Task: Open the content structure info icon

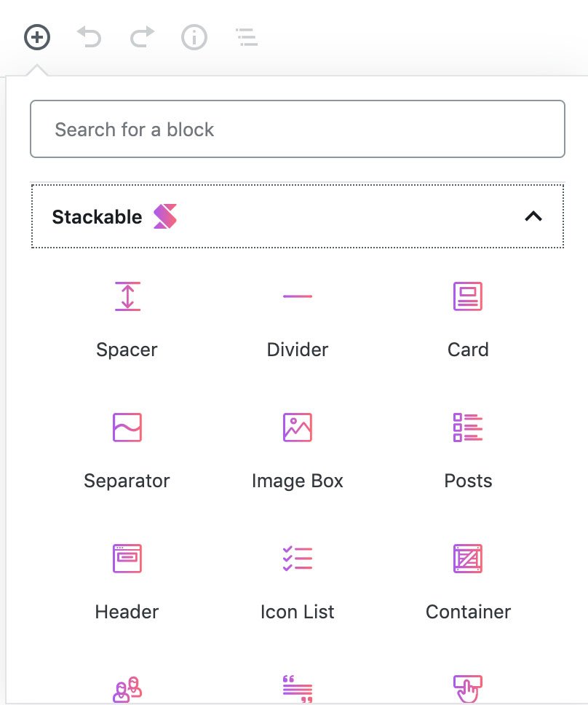Action: [194, 37]
